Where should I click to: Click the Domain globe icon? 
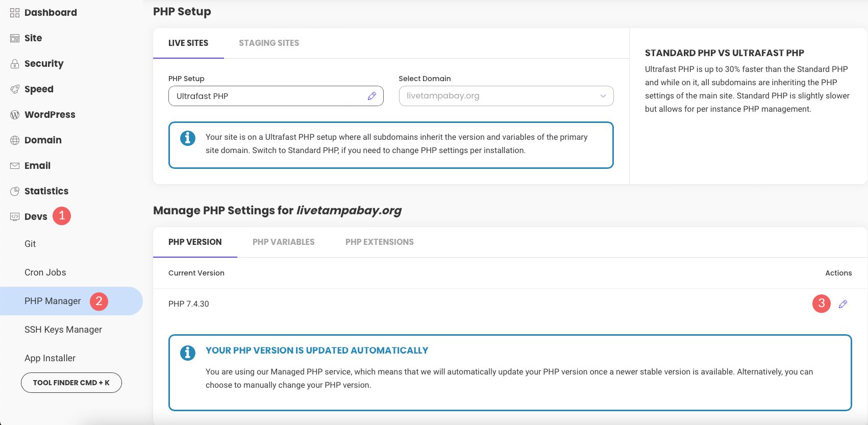tap(15, 140)
